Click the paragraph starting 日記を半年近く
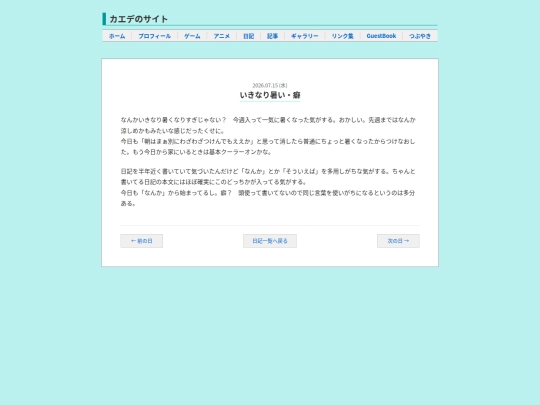Image resolution: width=540 pixels, height=405 pixels. coord(268,177)
